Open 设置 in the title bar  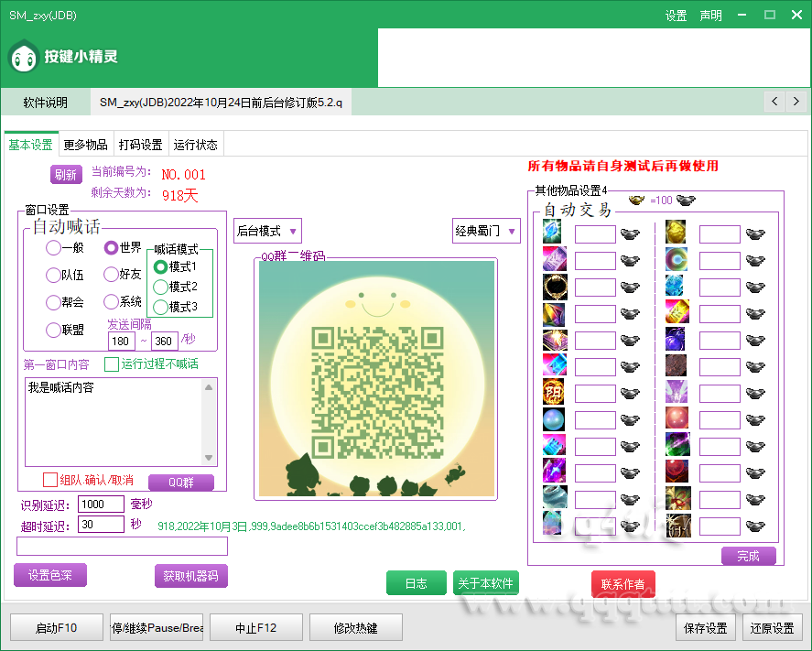[676, 16]
